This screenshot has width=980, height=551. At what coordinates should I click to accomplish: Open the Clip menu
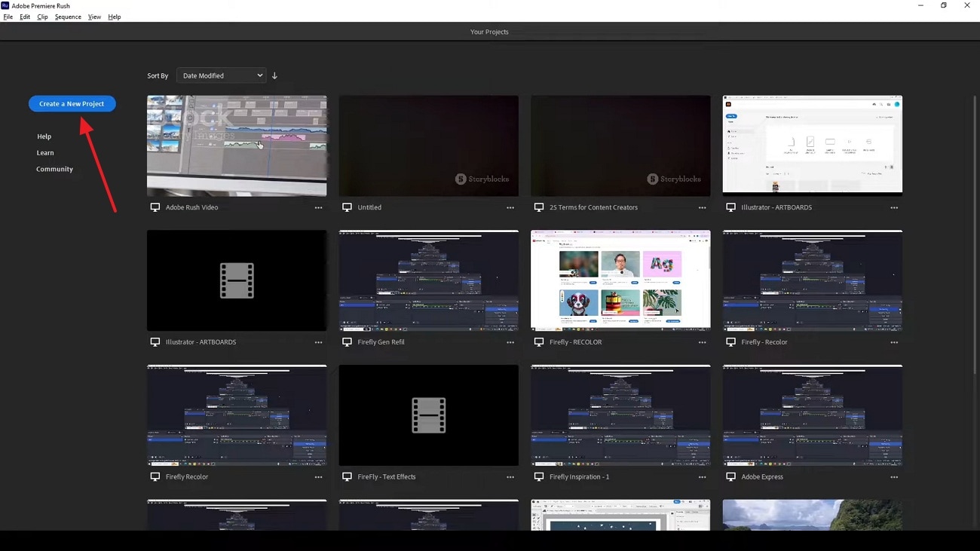[x=42, y=17]
